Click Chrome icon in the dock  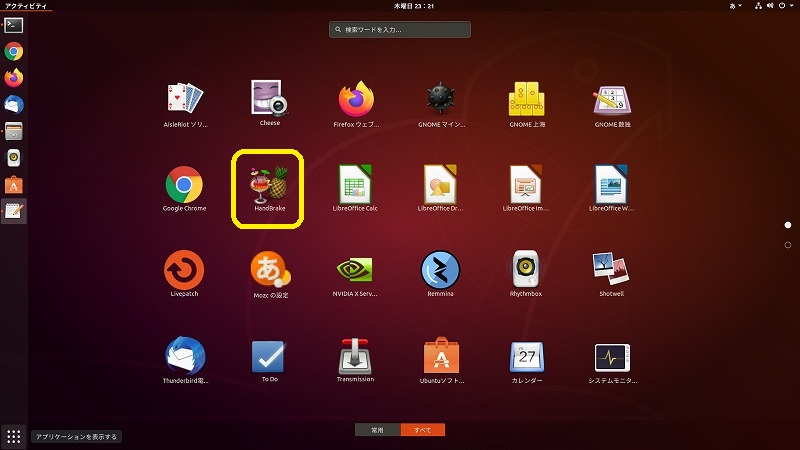pyautogui.click(x=14, y=52)
